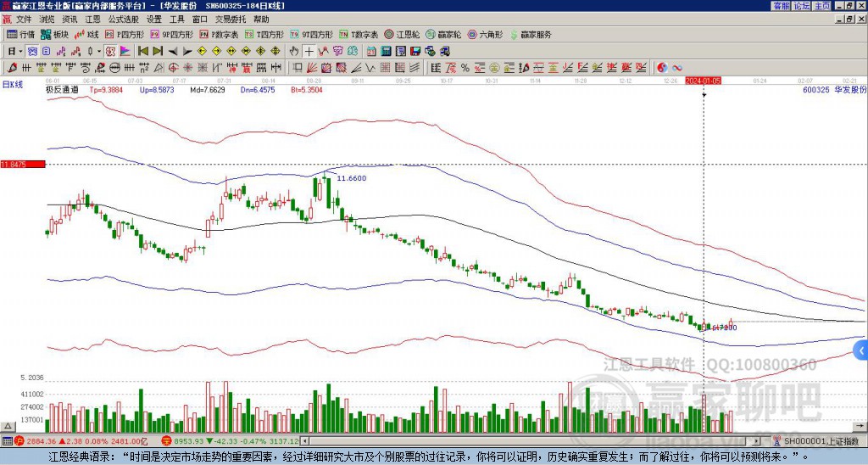Select the circle with crosshair tool
The height and width of the screenshot is (465, 868).
(173, 68)
